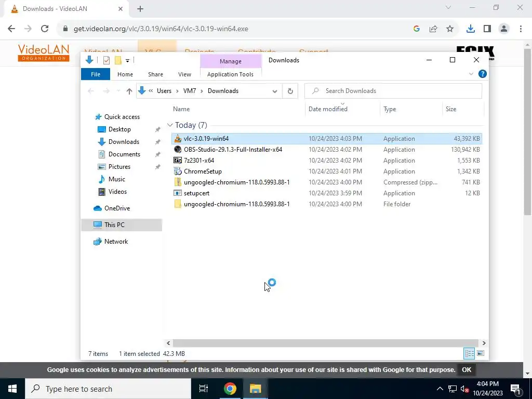532x399 pixels.
Task: Click the Properties icon in Quick Access Toolbar
Action: (x=107, y=60)
